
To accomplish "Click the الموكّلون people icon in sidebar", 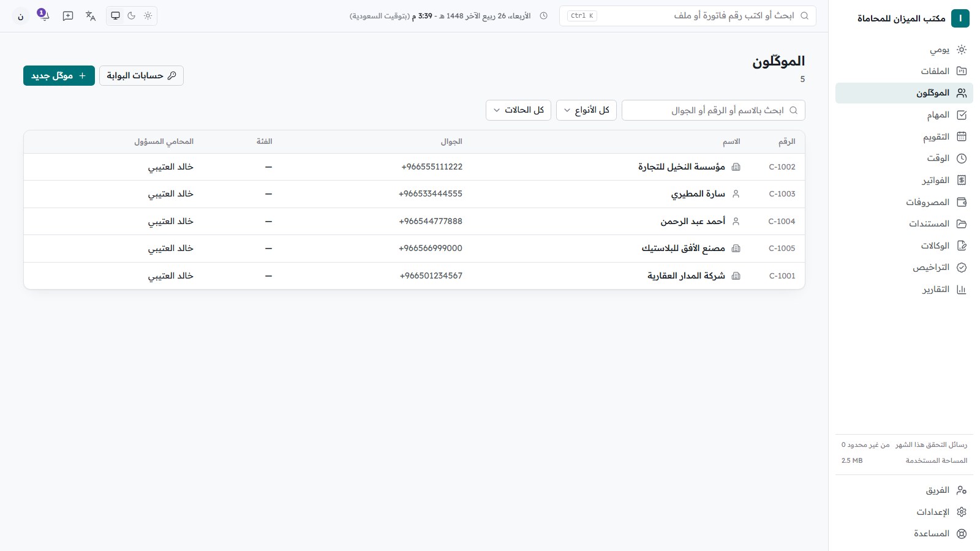I will (x=962, y=93).
